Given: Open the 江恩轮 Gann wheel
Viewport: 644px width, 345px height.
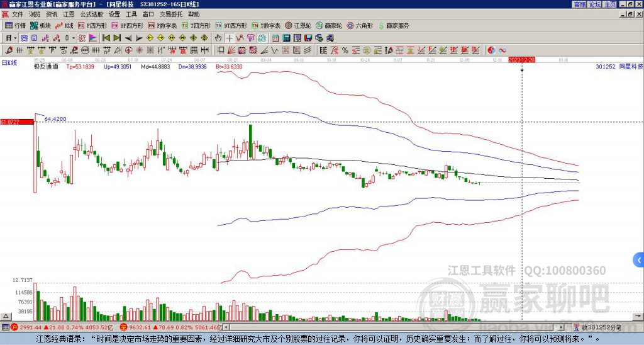Looking at the screenshot, I should click(298, 25).
